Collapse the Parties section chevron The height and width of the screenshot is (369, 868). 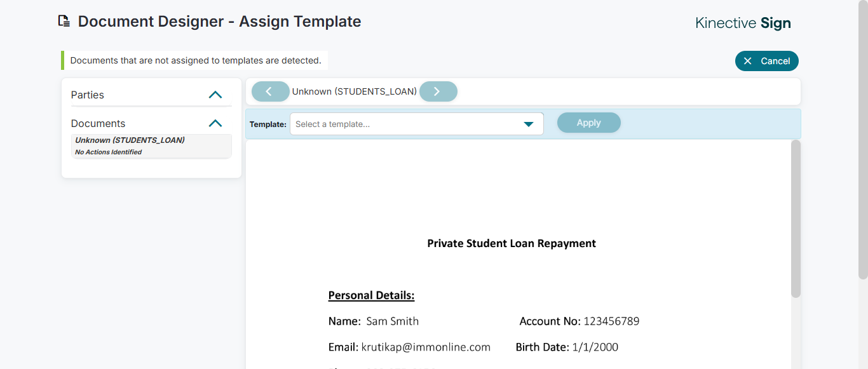point(215,95)
